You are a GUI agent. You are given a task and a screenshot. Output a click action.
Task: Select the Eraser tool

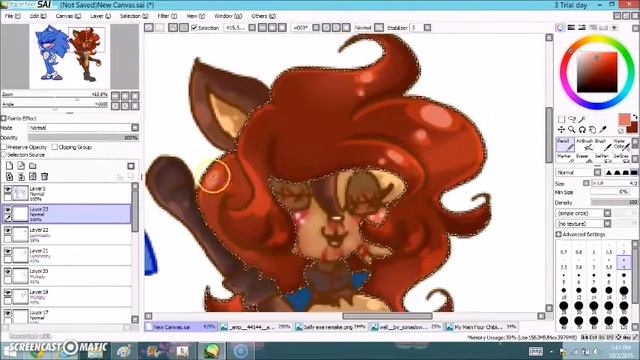[584, 158]
